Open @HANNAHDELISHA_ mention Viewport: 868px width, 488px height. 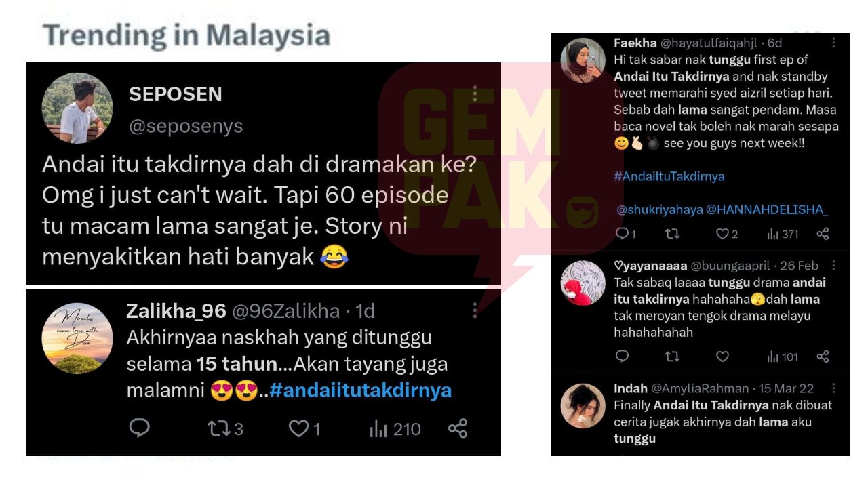(767, 210)
